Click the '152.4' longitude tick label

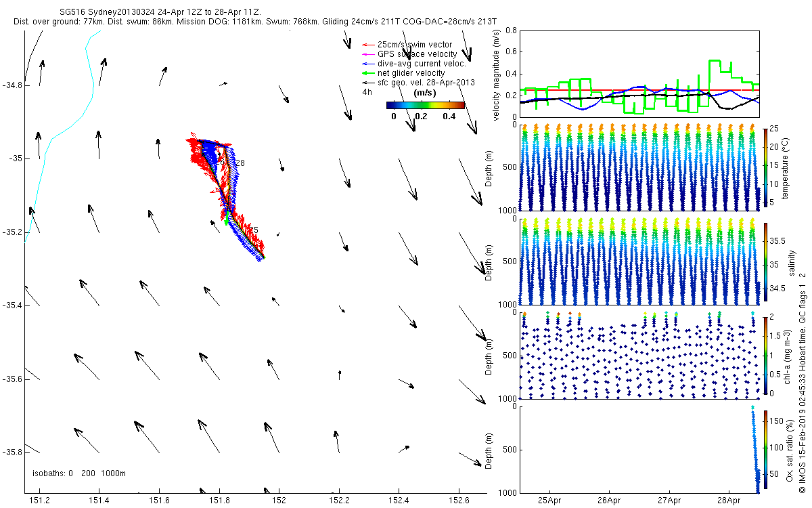pyautogui.click(x=399, y=501)
